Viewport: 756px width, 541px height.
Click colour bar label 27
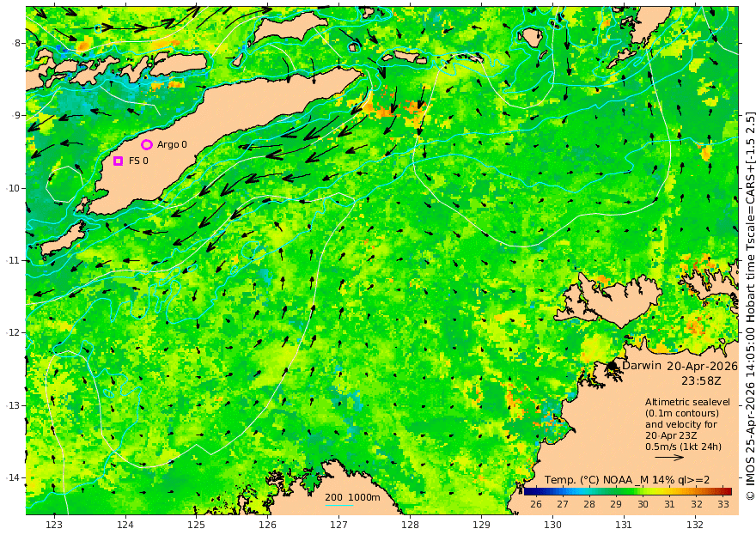coord(562,504)
